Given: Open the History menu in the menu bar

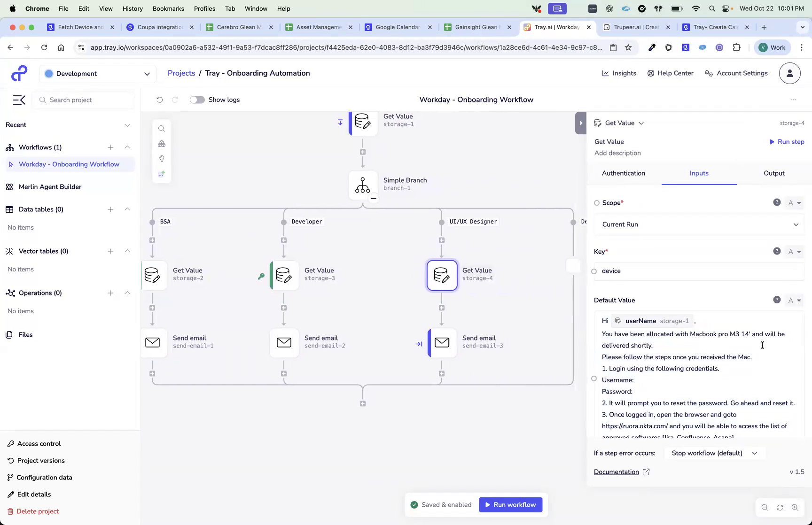Looking at the screenshot, I should click(133, 8).
